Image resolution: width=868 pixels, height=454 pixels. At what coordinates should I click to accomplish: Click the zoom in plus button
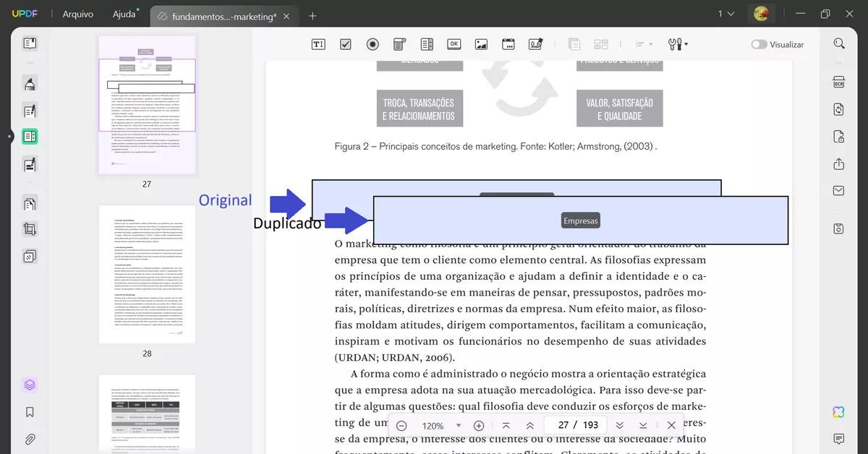479,425
